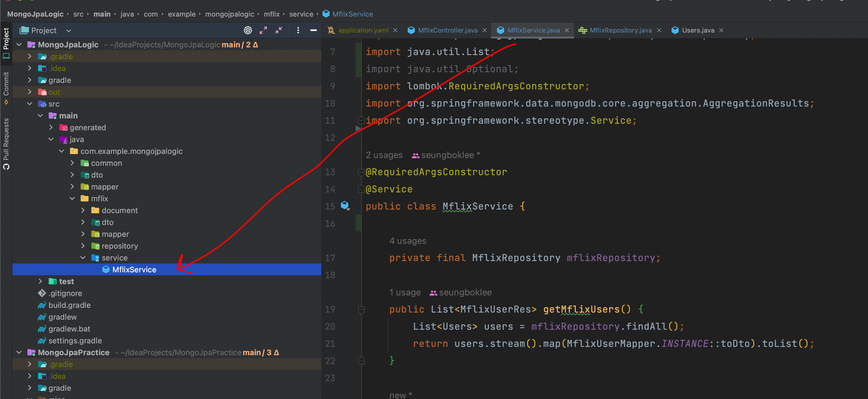Close the application.yaml tab

click(395, 30)
